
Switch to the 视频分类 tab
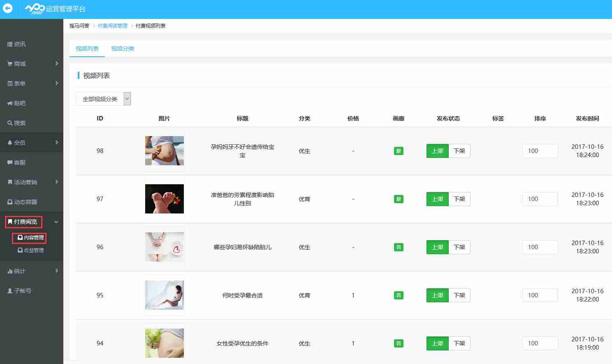(x=122, y=49)
